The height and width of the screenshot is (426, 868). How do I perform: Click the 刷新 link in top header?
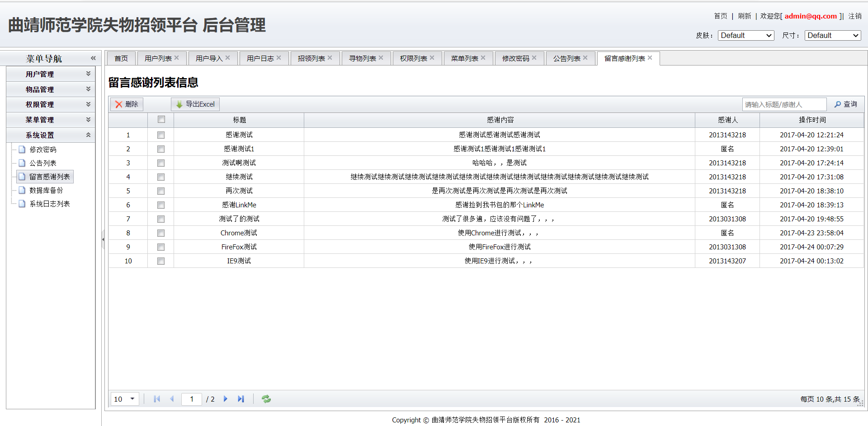point(745,16)
